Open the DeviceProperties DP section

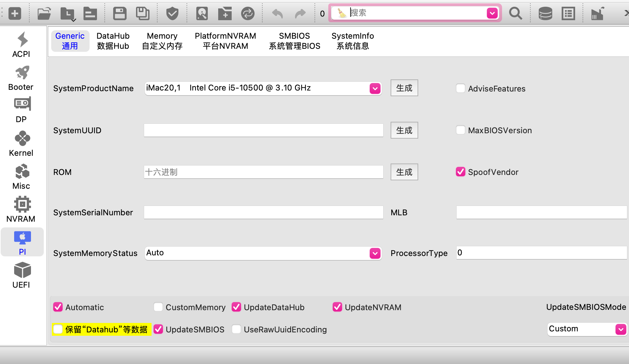click(x=22, y=110)
